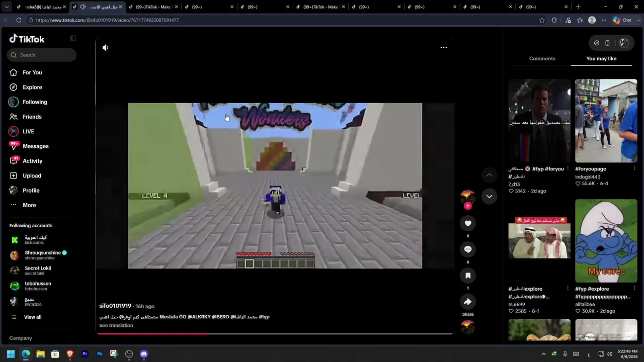This screenshot has height=362, width=644.
Task: Open the 7_d13 suggested video thumbnail
Action: [539, 121]
